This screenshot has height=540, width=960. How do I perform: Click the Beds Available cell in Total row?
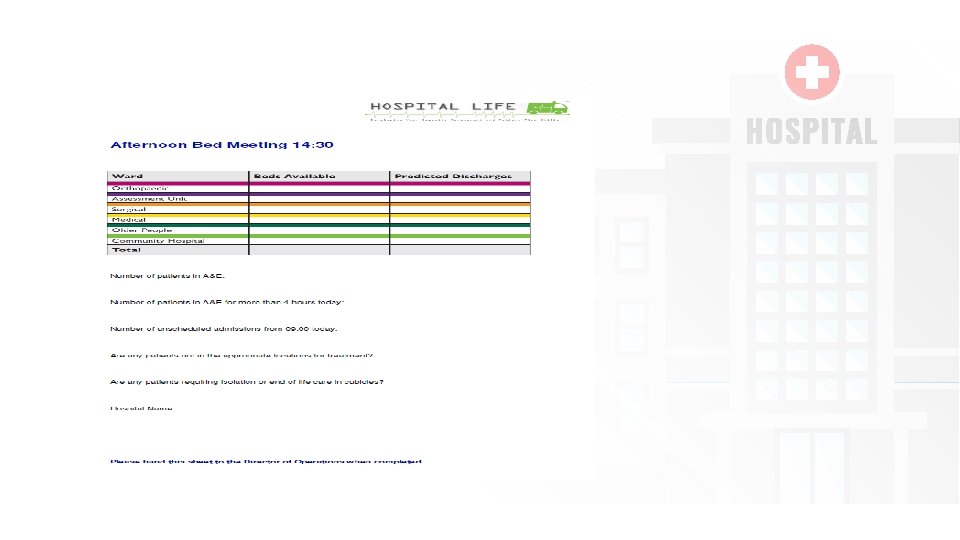(x=319, y=250)
